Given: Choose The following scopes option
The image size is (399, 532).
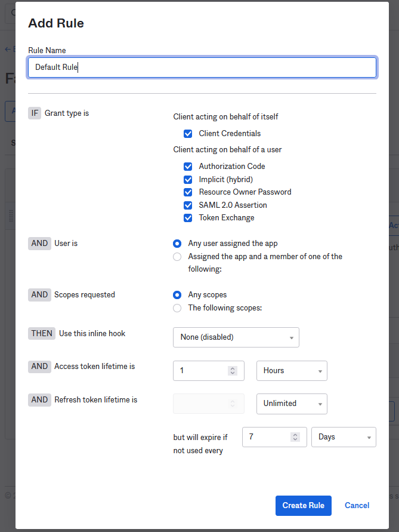Looking at the screenshot, I should pyautogui.click(x=177, y=308).
